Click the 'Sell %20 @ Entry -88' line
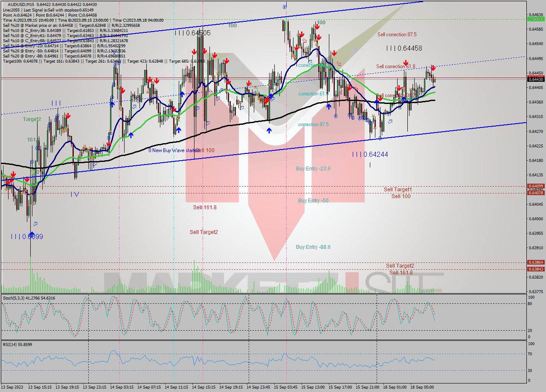 (64, 56)
